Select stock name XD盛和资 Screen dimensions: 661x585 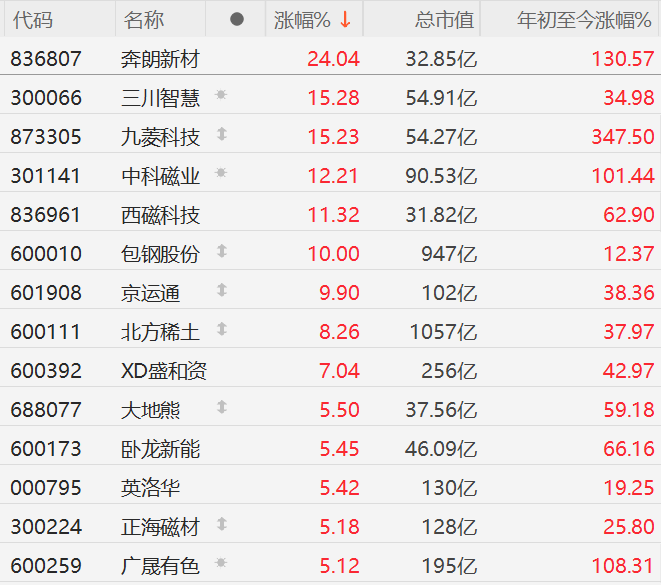click(x=164, y=371)
